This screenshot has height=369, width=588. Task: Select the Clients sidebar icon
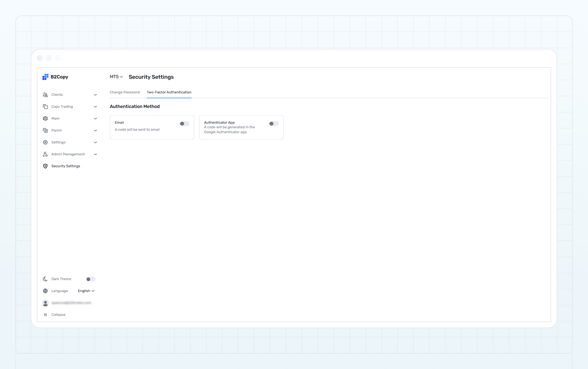(45, 94)
